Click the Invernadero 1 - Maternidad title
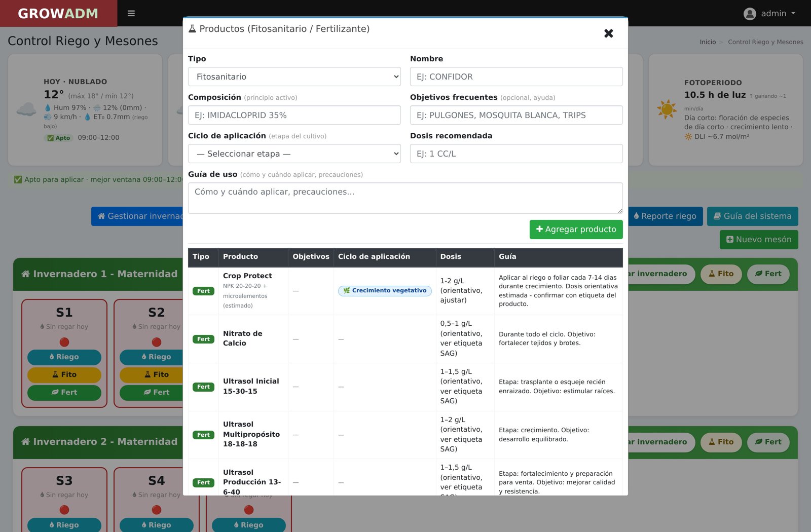Viewport: 811px width, 532px height. coord(105,274)
